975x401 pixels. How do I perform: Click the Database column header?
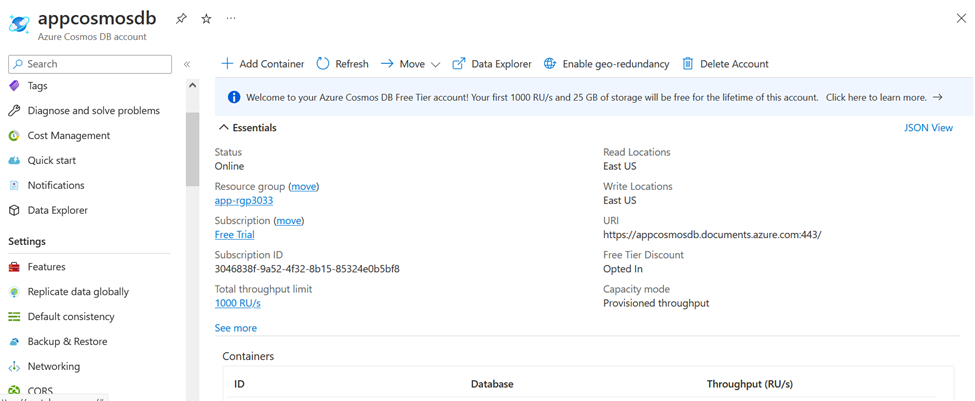[492, 384]
